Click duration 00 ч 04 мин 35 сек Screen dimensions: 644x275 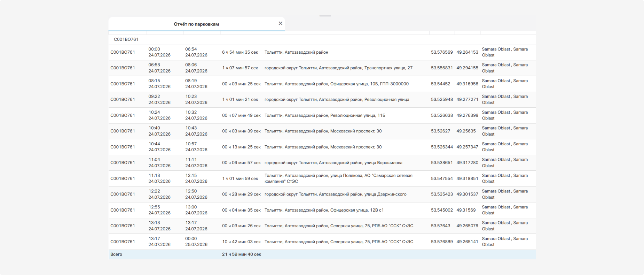pyautogui.click(x=241, y=210)
